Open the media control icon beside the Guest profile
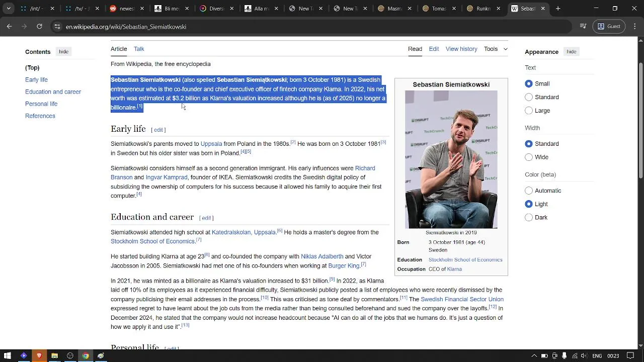 click(583, 27)
